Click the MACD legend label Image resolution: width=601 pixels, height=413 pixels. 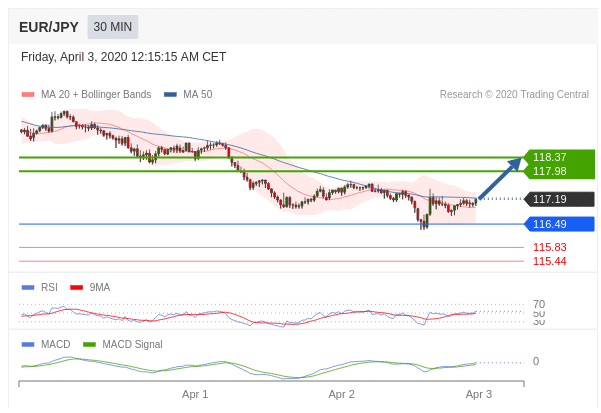pyautogui.click(x=56, y=344)
